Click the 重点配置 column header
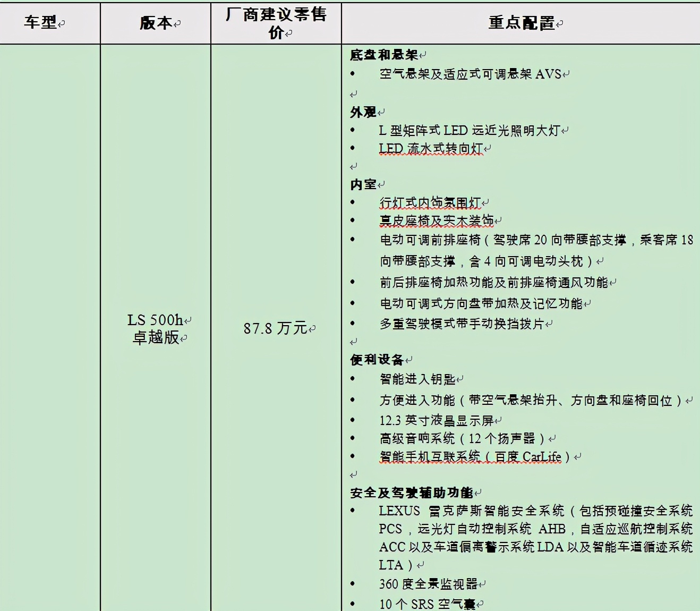This screenshot has width=700, height=611. coord(521,23)
